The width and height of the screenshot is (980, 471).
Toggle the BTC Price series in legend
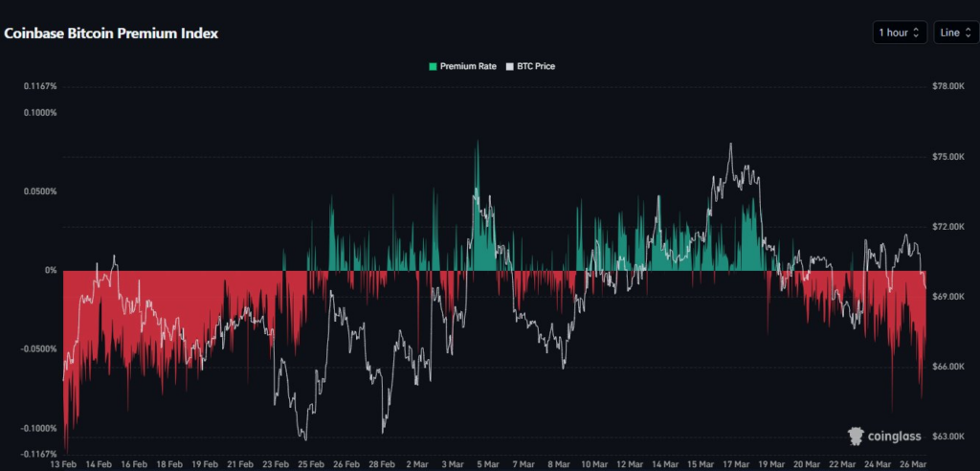point(535,67)
